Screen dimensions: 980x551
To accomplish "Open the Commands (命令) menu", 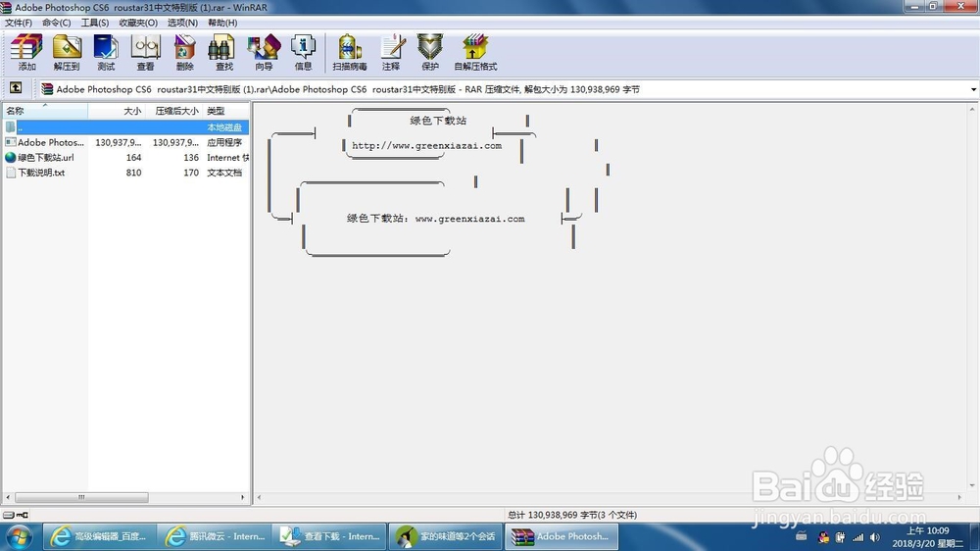I will (x=56, y=23).
